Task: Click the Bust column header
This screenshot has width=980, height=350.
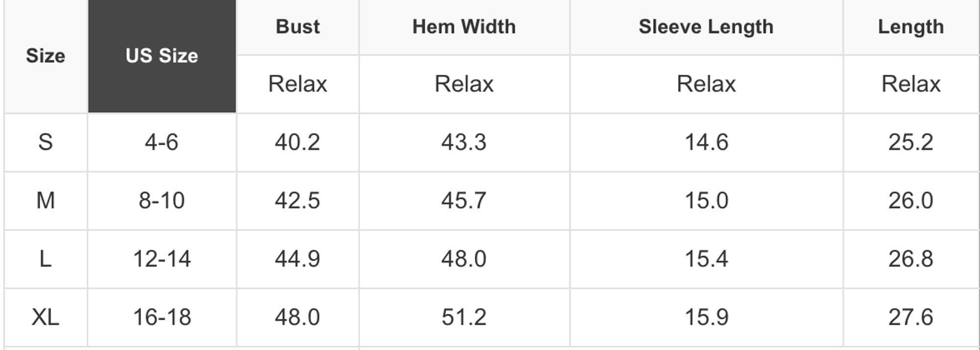Action: point(297,26)
